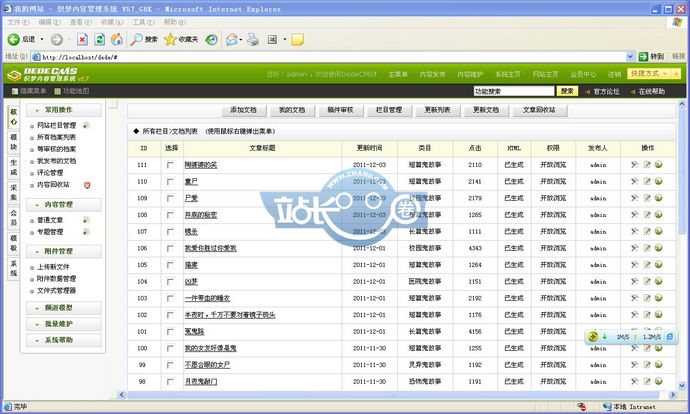Click the 文章回收站 button
690x414 pixels.
coord(540,110)
